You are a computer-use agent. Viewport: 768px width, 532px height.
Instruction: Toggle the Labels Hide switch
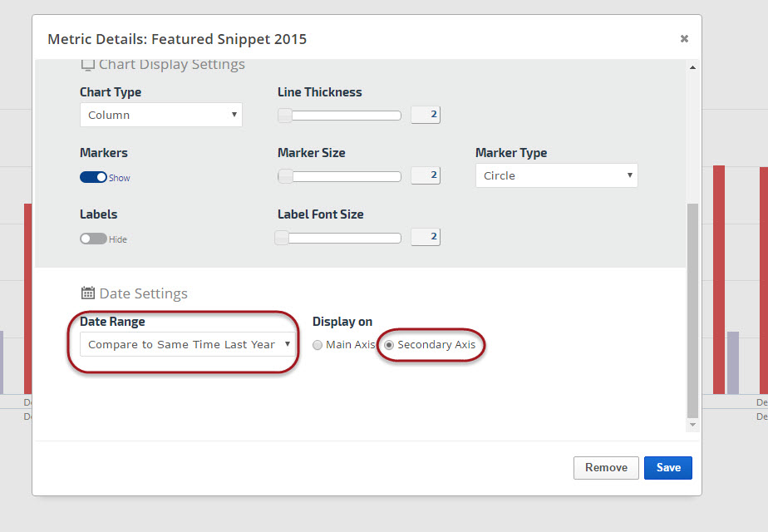pyautogui.click(x=93, y=239)
